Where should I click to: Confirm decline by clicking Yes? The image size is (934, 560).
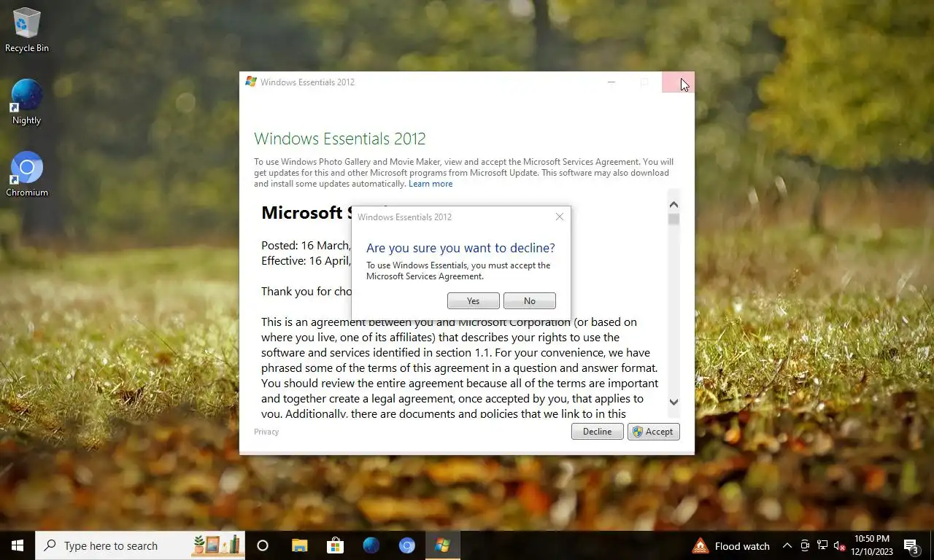point(474,301)
